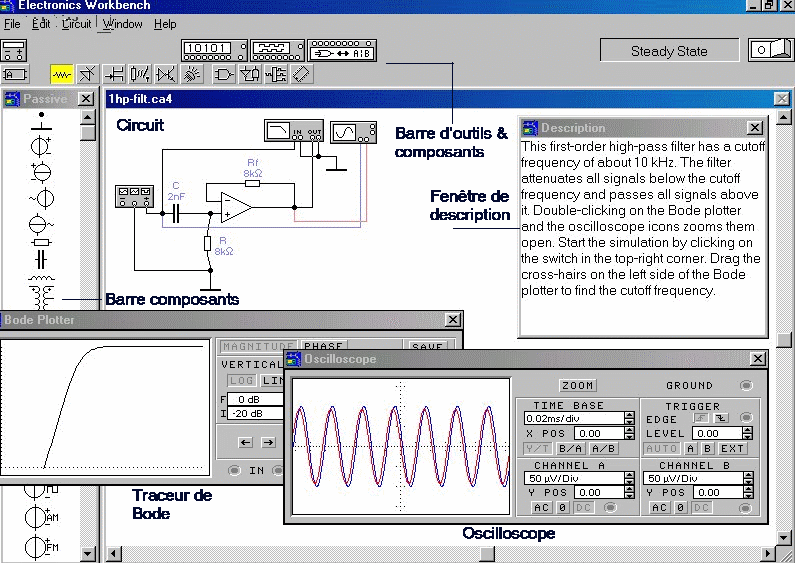This screenshot has height=563, width=795.
Task: Adjust the trigger LEVEL stepper
Action: click(x=747, y=433)
